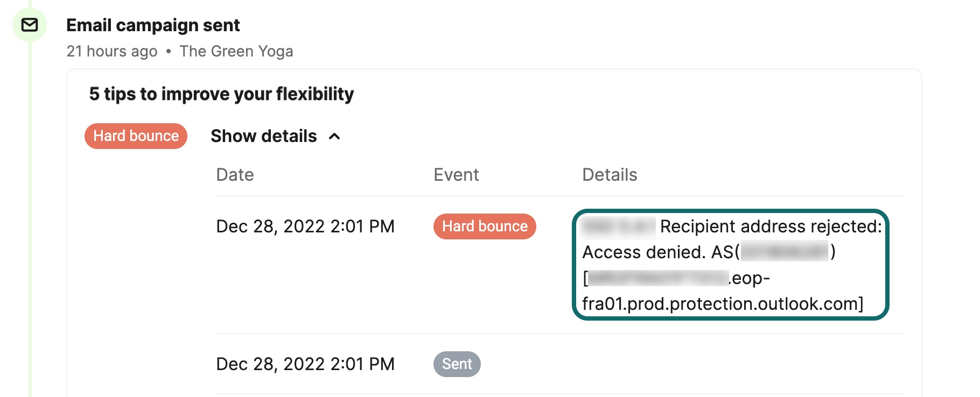The height and width of the screenshot is (397, 980).
Task: Collapse details using the chevron up arrow
Action: [x=334, y=137]
